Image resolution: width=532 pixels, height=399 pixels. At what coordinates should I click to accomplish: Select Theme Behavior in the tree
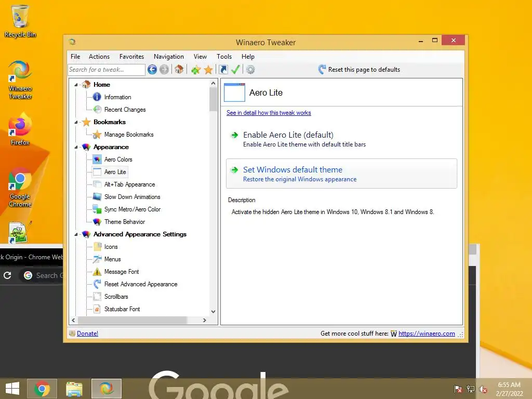125,222
